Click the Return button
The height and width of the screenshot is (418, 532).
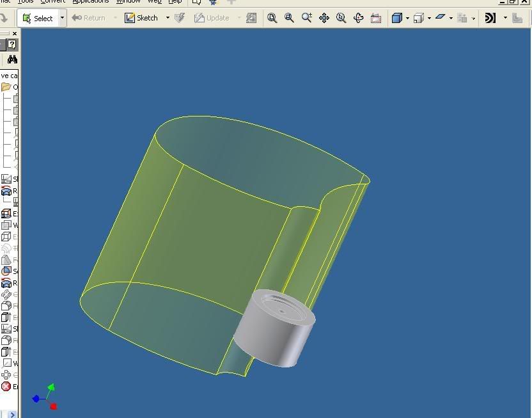[x=88, y=18]
